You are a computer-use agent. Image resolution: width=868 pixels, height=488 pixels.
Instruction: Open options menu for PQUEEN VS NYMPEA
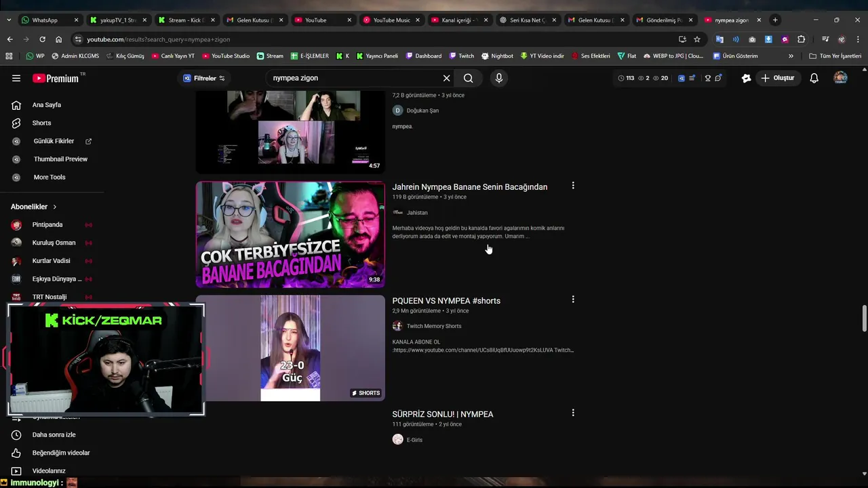tap(573, 300)
